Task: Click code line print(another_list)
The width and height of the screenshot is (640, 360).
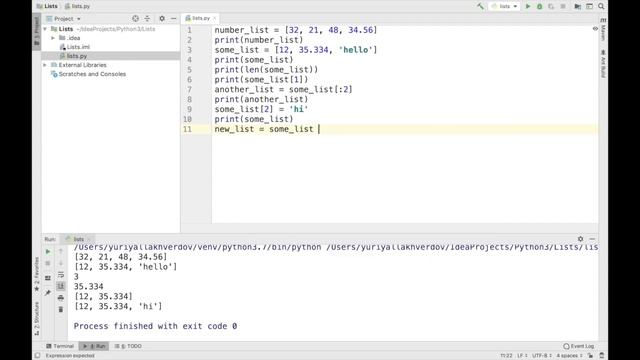Action: [x=261, y=99]
